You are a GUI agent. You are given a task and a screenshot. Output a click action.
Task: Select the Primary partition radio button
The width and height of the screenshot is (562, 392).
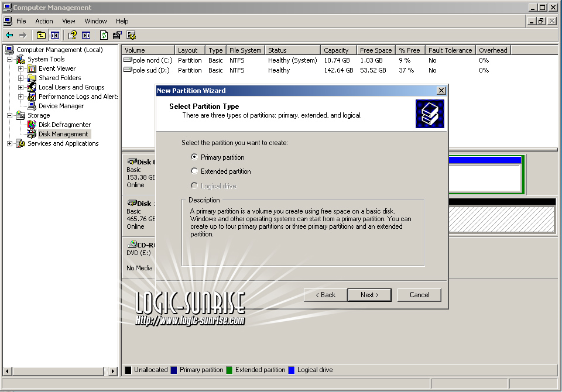click(194, 157)
